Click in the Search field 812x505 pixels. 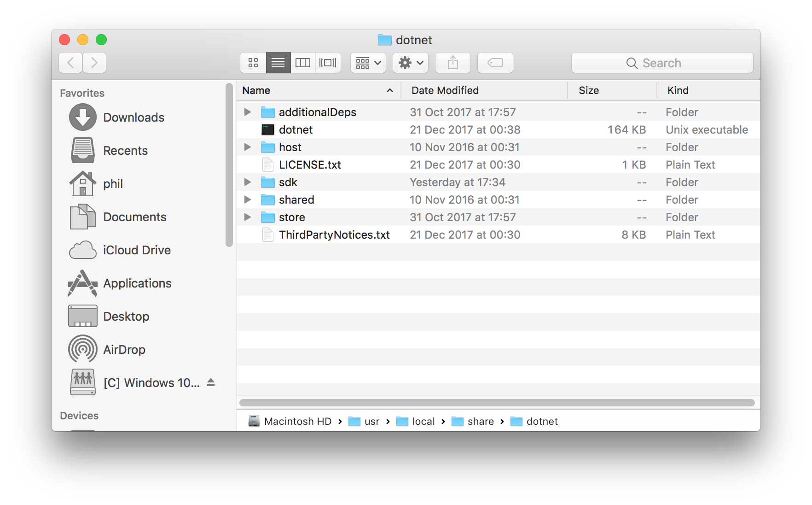point(662,63)
